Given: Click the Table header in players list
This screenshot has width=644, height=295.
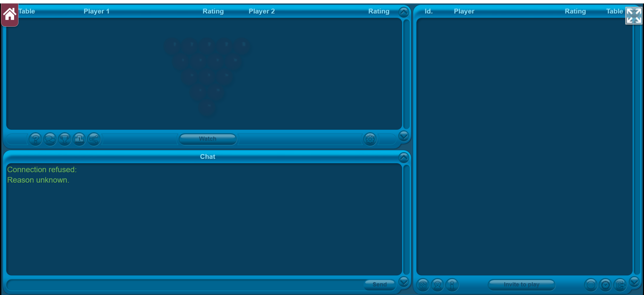Looking at the screenshot, I should point(615,11).
